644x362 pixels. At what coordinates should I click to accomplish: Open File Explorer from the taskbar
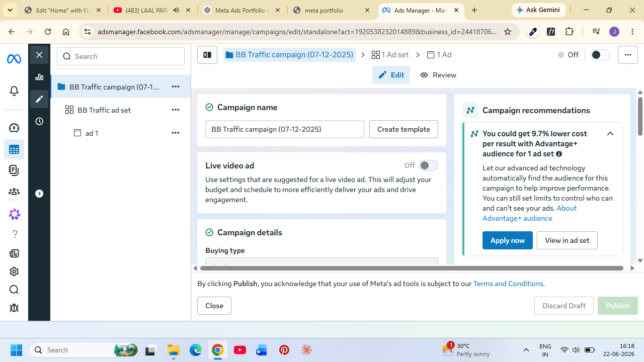click(x=174, y=350)
